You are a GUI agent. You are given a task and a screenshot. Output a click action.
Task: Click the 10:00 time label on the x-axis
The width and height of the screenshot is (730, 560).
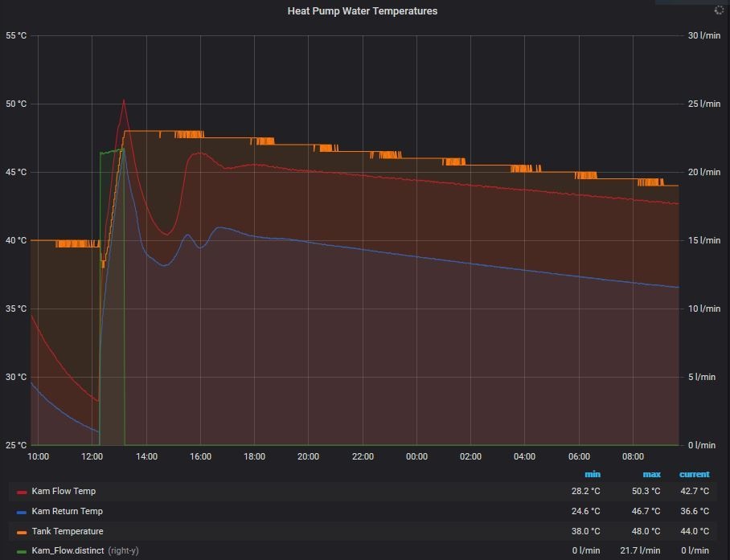38,456
